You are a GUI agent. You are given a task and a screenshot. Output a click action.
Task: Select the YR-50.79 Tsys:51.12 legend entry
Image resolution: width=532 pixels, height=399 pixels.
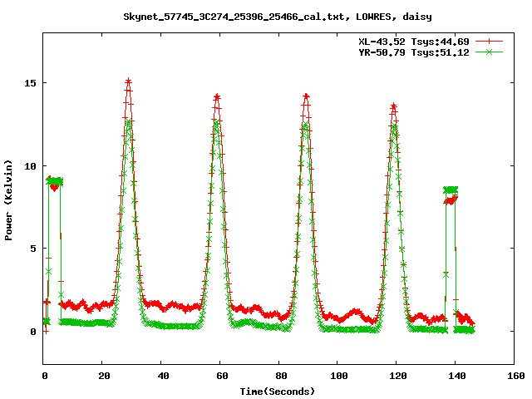414,52
